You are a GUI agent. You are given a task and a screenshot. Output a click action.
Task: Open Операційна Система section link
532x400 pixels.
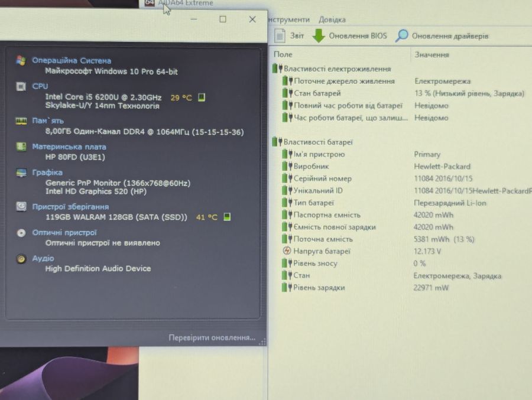(72, 60)
